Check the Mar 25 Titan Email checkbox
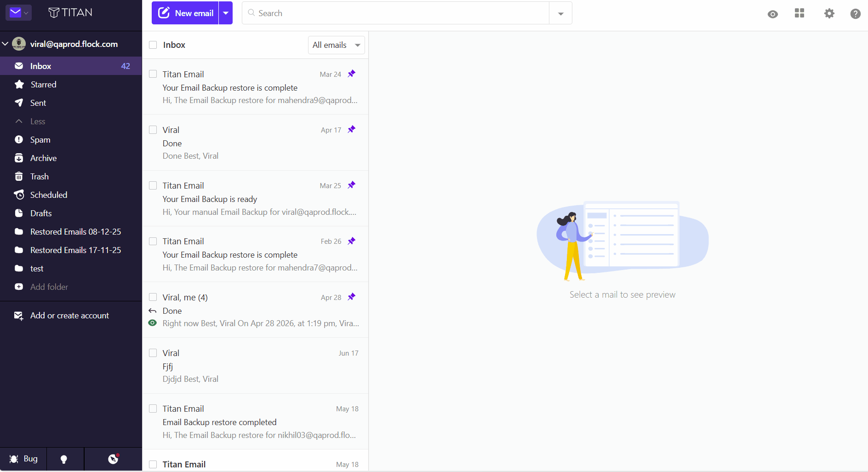Viewport: 868px width, 472px height. pos(153,185)
